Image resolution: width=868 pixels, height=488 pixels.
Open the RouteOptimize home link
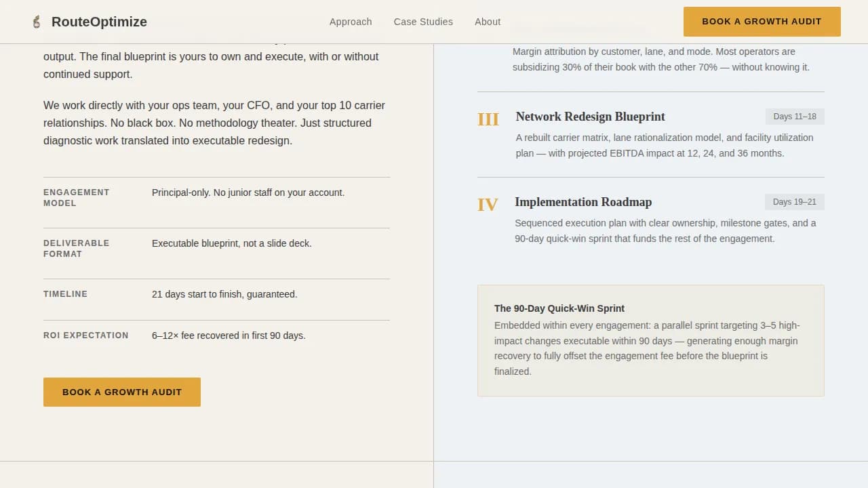89,22
